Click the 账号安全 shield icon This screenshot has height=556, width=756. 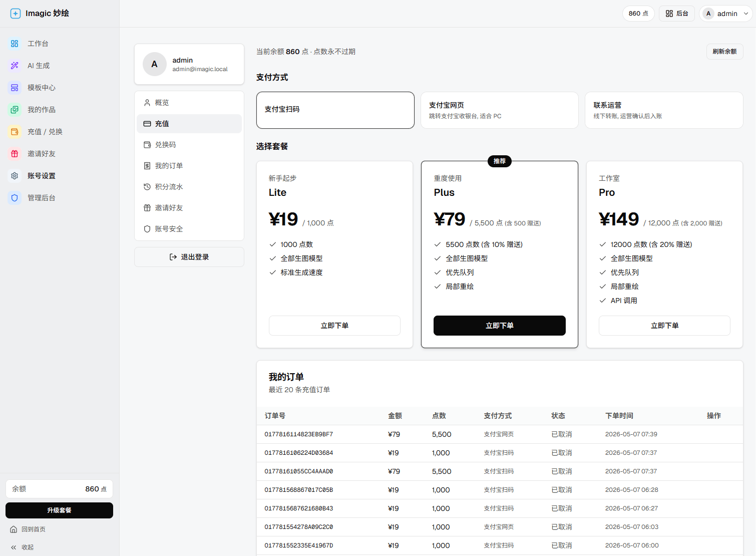pyautogui.click(x=147, y=229)
